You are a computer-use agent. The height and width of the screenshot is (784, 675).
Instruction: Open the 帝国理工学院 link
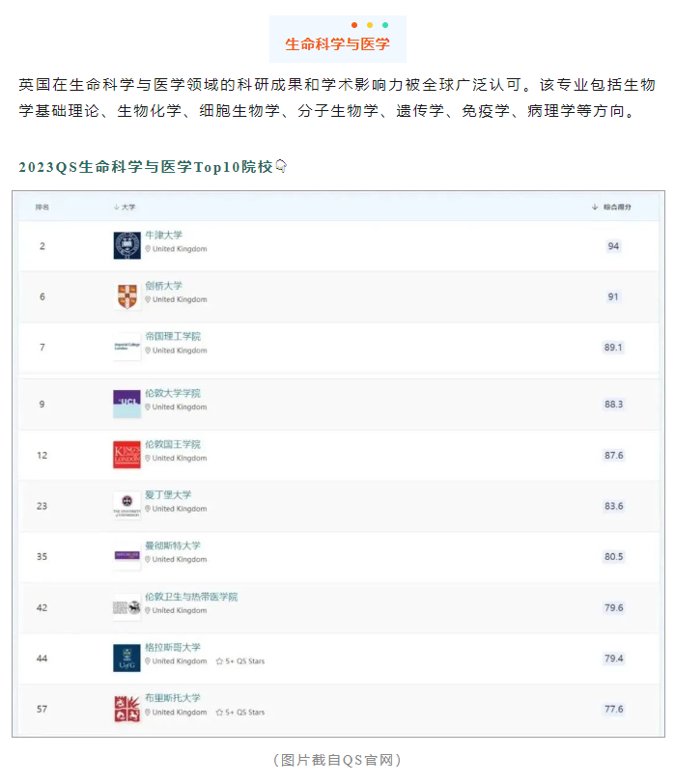point(173,336)
